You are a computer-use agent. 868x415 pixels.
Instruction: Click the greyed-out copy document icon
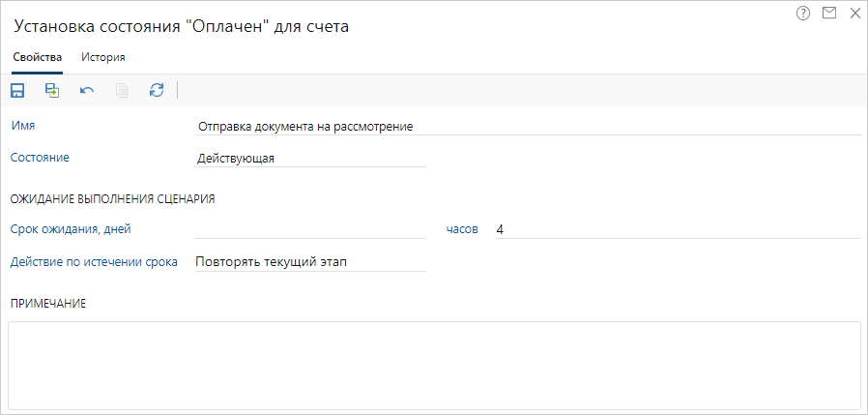coord(122,90)
